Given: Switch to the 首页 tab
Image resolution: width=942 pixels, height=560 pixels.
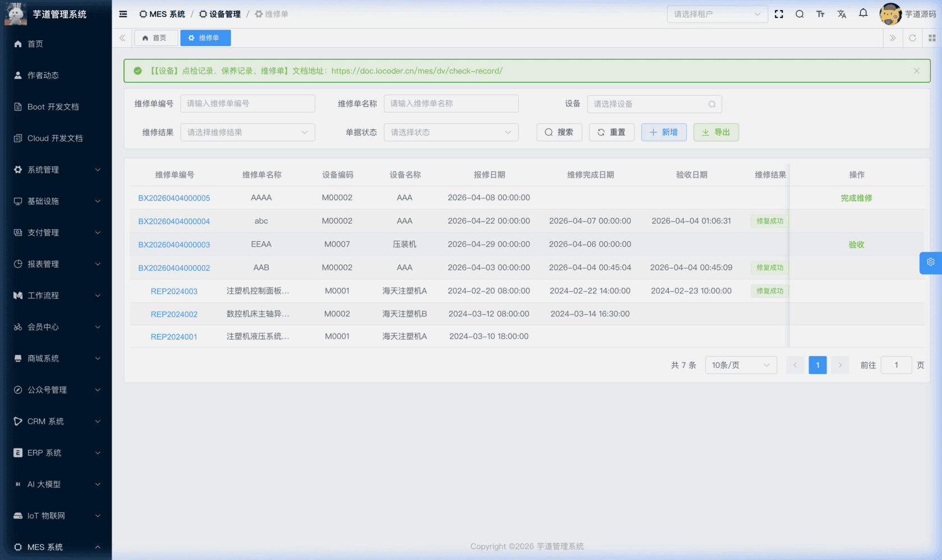Looking at the screenshot, I should click(x=155, y=38).
